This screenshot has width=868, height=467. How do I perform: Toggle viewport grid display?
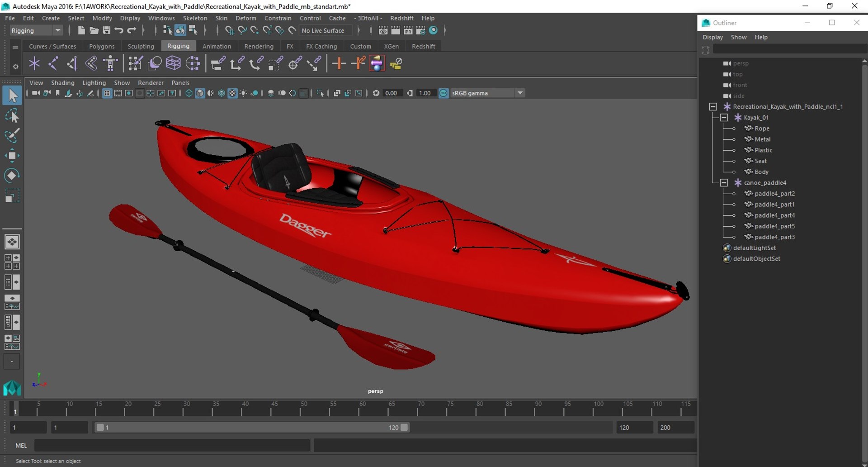point(107,93)
